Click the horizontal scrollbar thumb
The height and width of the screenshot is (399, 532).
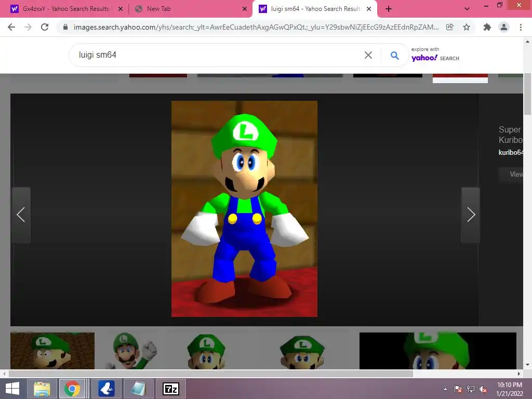(x=211, y=374)
